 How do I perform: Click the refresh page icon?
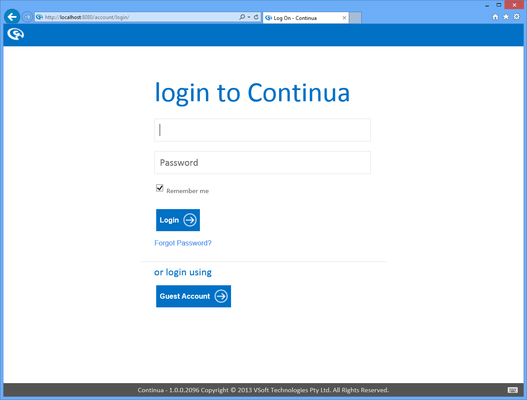[x=256, y=17]
